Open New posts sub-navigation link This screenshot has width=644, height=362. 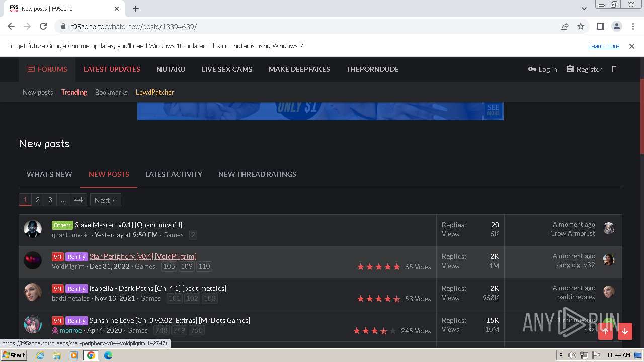pyautogui.click(x=38, y=92)
